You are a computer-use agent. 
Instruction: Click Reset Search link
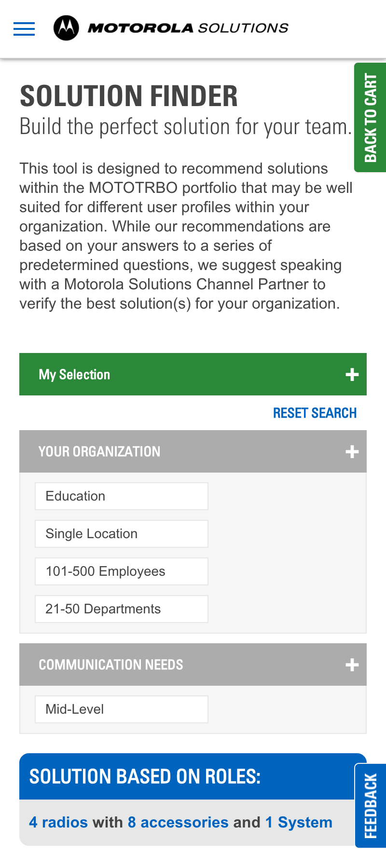[315, 413]
